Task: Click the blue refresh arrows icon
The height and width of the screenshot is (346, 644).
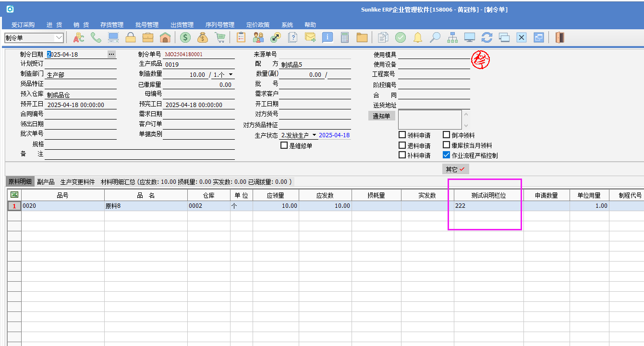Action: (487, 37)
